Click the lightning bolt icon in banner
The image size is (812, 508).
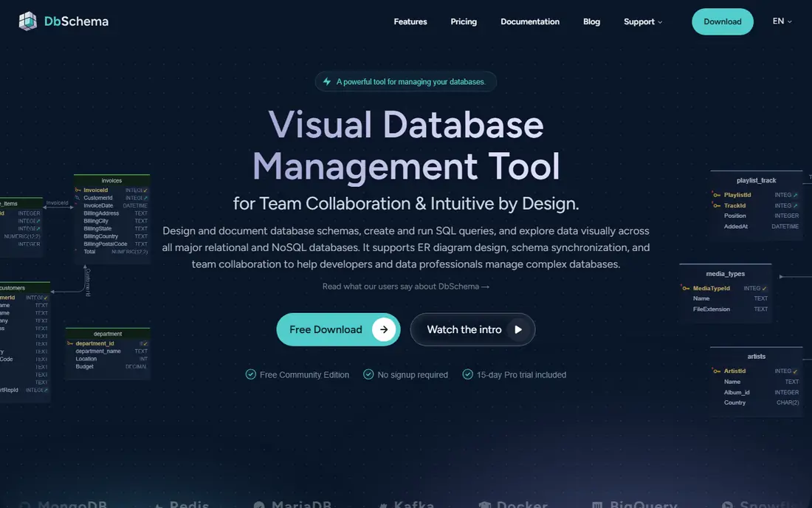tap(327, 81)
